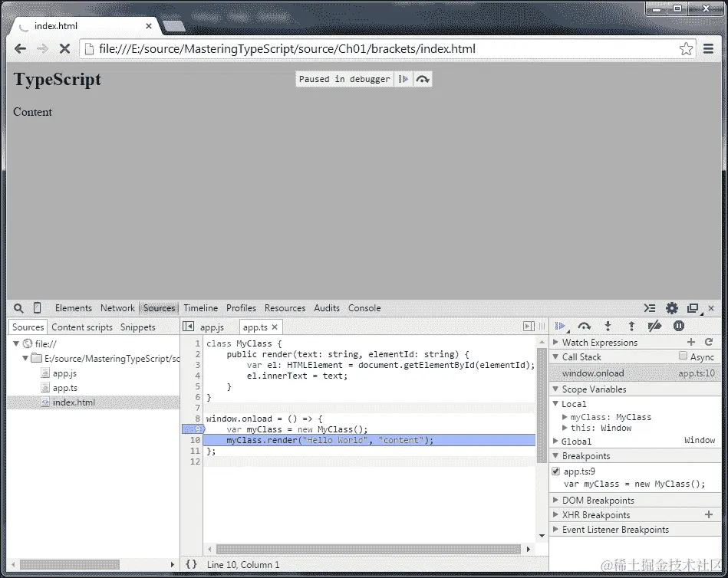
Task: Step out of current function
Action: (x=631, y=326)
